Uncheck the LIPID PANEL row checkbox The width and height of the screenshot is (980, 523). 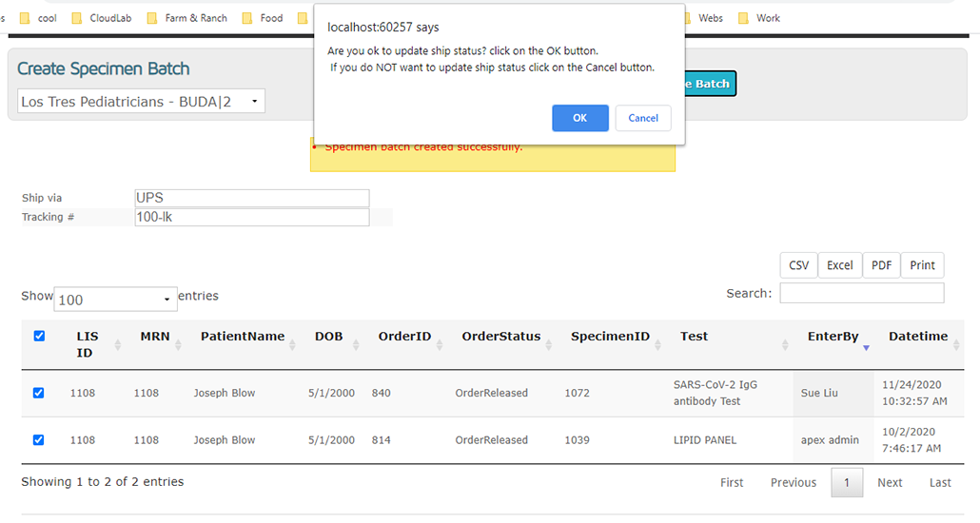tap(38, 440)
